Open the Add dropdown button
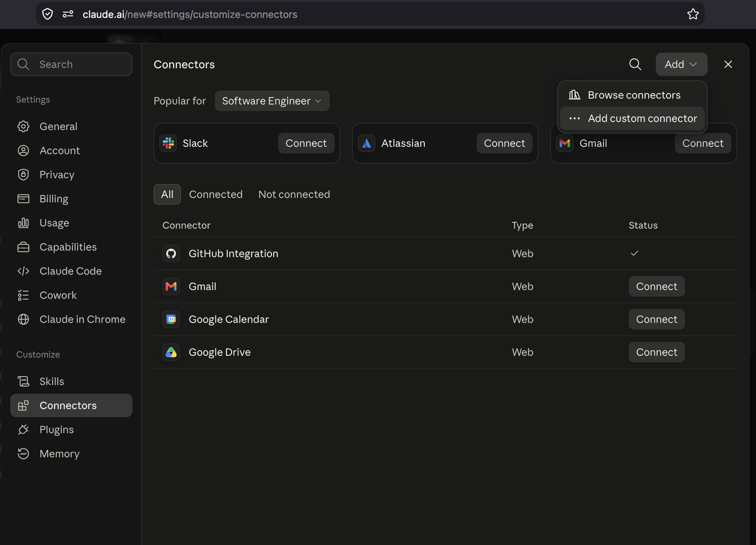Image resolution: width=756 pixels, height=545 pixels. click(x=681, y=64)
